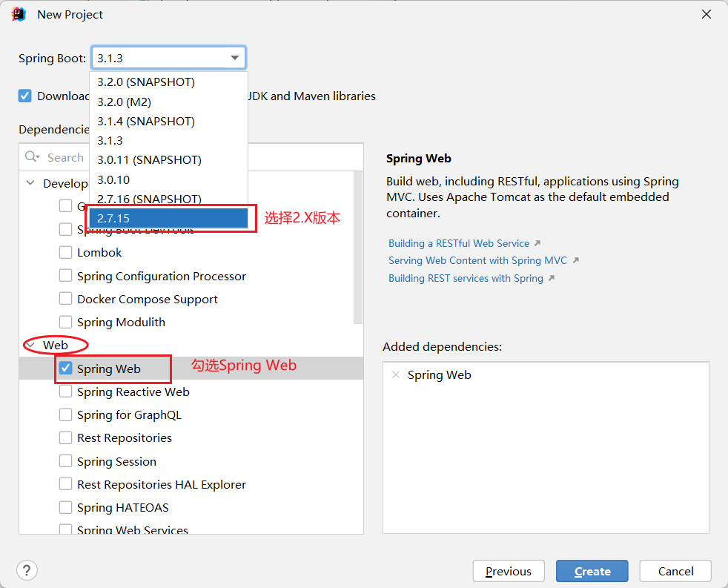
Task: Pick version 3.1.3 in the list
Action: pyautogui.click(x=168, y=141)
